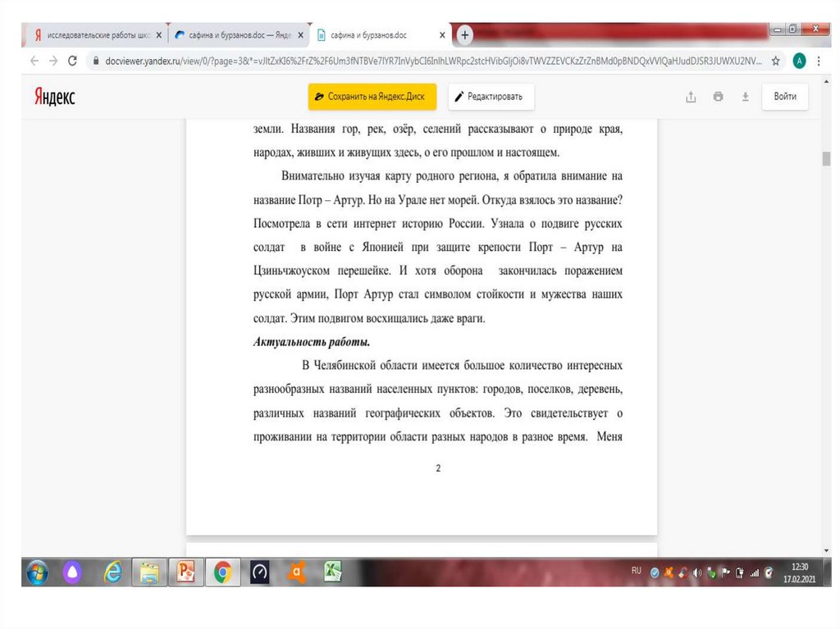Click the RU language indicator

pyautogui.click(x=636, y=571)
